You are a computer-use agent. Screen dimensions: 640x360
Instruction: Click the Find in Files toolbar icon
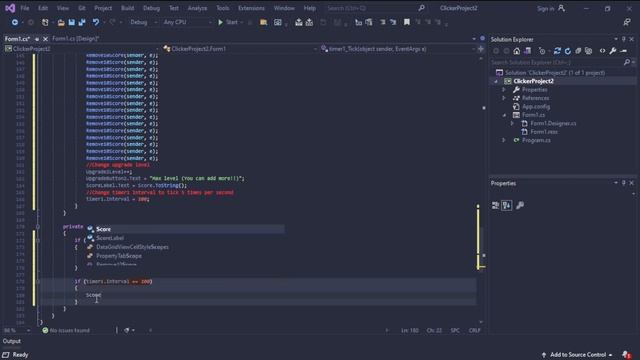click(263, 22)
